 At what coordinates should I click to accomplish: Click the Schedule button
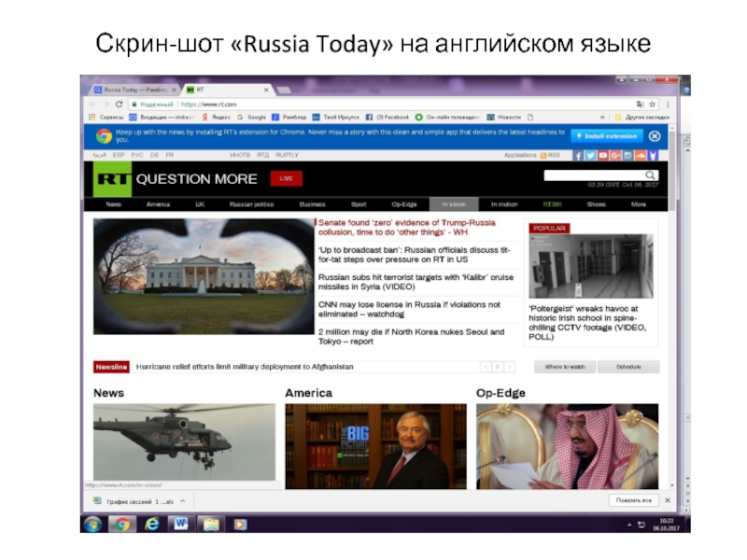(628, 367)
